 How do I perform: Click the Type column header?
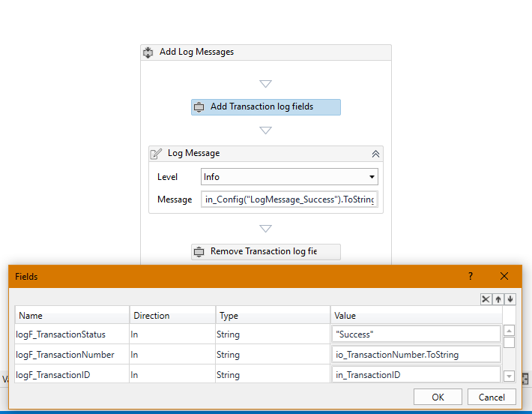point(273,316)
